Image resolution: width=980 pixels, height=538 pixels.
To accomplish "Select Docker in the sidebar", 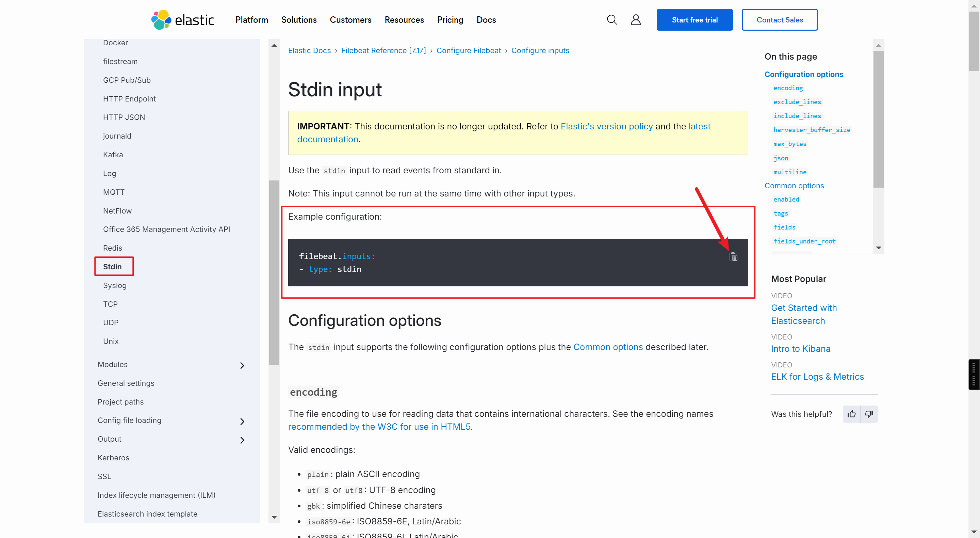I will pos(115,43).
